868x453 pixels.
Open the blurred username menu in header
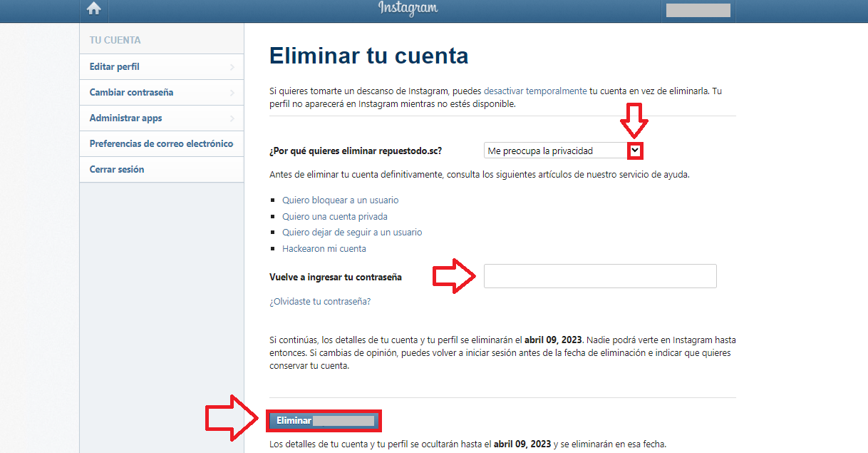(x=698, y=10)
